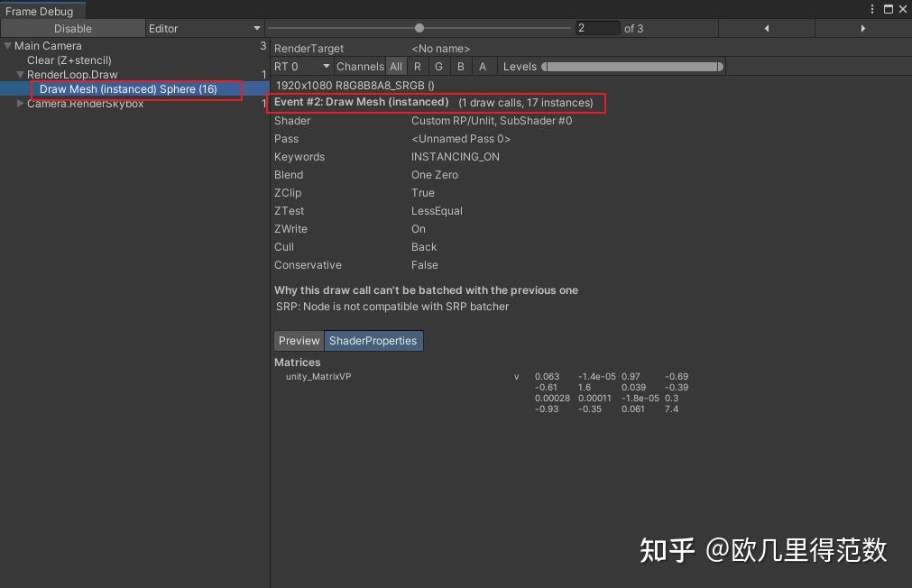
Task: Open the three-dot options menu
Action: tap(871, 8)
